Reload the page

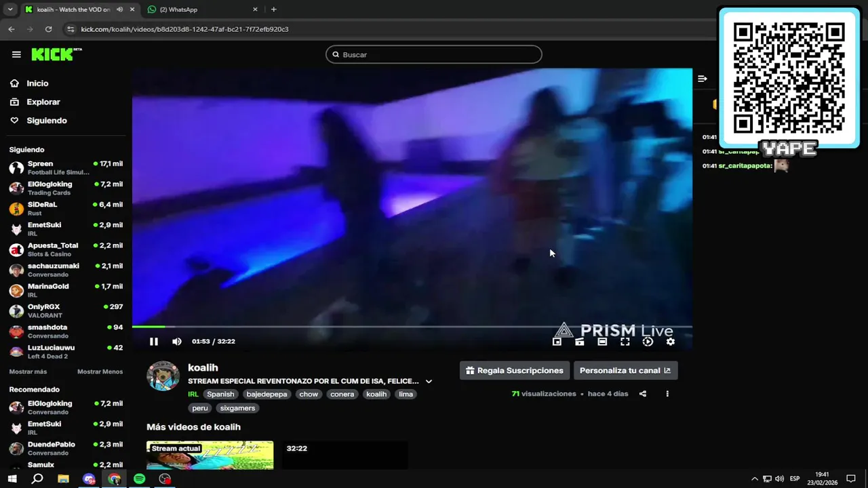48,29
